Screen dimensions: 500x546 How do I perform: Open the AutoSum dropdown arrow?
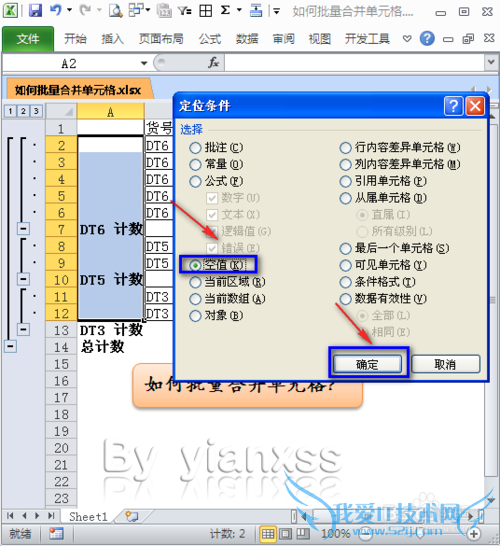(x=239, y=10)
